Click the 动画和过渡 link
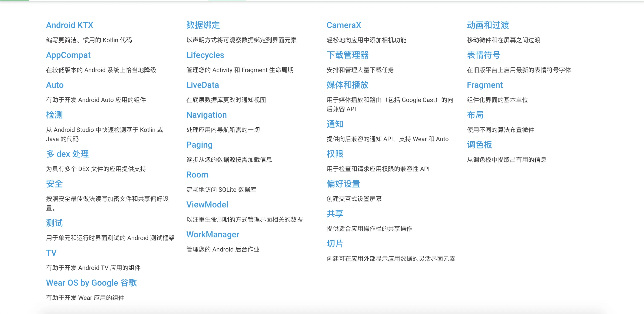 pos(487,25)
